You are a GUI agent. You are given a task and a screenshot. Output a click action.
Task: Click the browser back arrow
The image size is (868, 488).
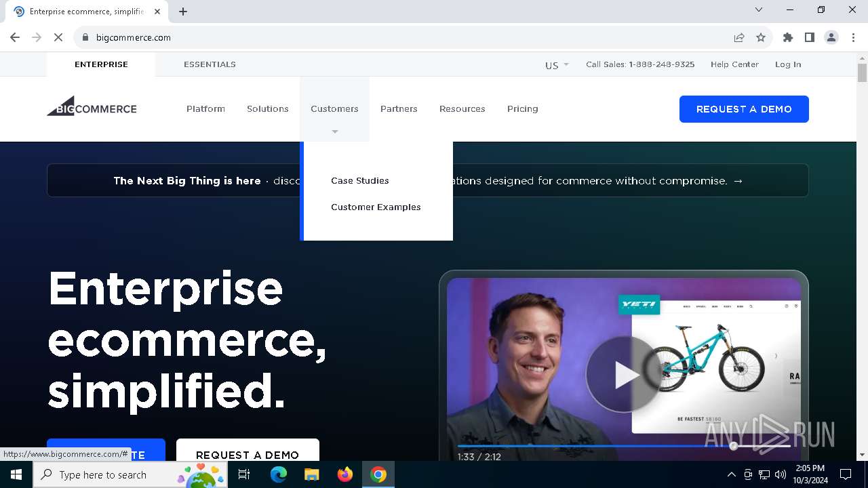coord(15,37)
